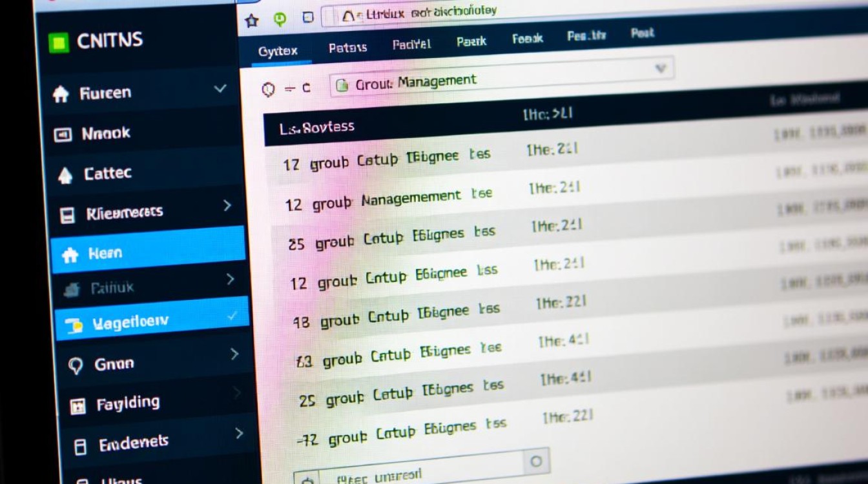Click the icon next to Nnook

(x=63, y=135)
